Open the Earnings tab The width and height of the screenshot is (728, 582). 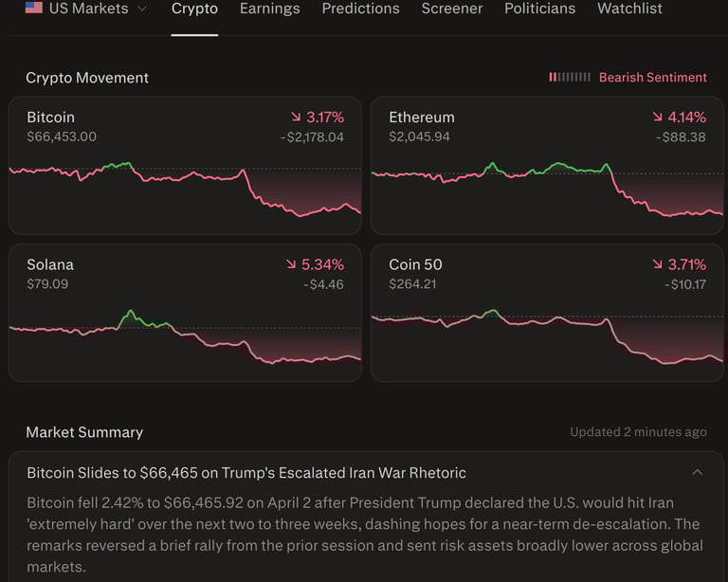(x=270, y=9)
